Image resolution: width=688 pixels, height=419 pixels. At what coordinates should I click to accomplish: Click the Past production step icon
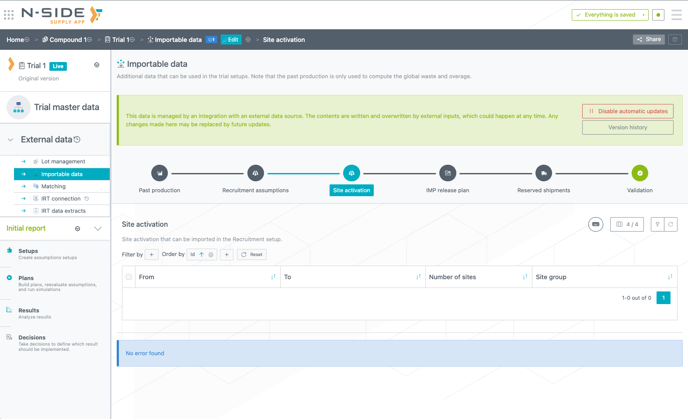tap(159, 173)
